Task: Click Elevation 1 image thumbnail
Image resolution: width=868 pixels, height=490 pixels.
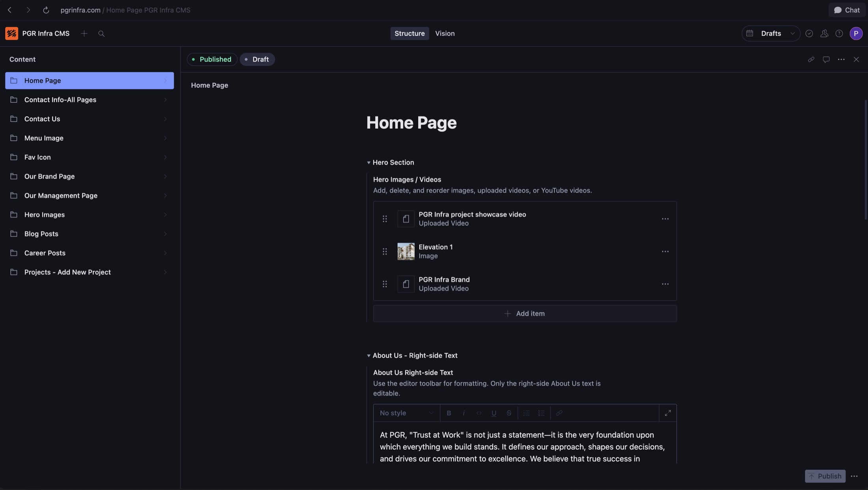Action: [x=406, y=252]
